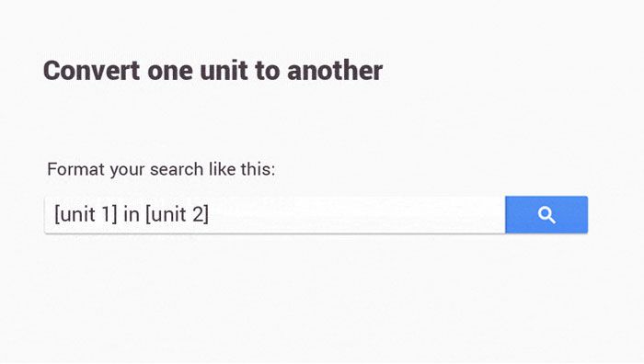Click the word 'unit' in the heading
This screenshot has width=644, height=364.
click(224, 70)
